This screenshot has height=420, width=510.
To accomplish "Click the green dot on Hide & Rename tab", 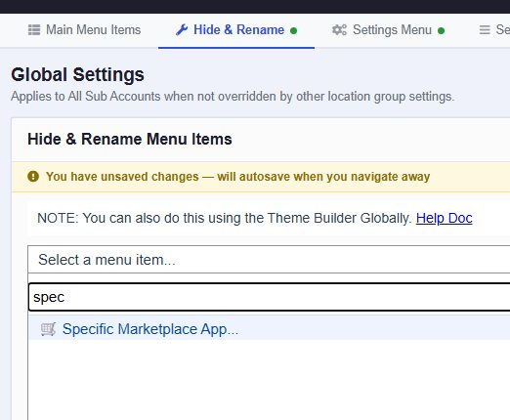I will (293, 30).
